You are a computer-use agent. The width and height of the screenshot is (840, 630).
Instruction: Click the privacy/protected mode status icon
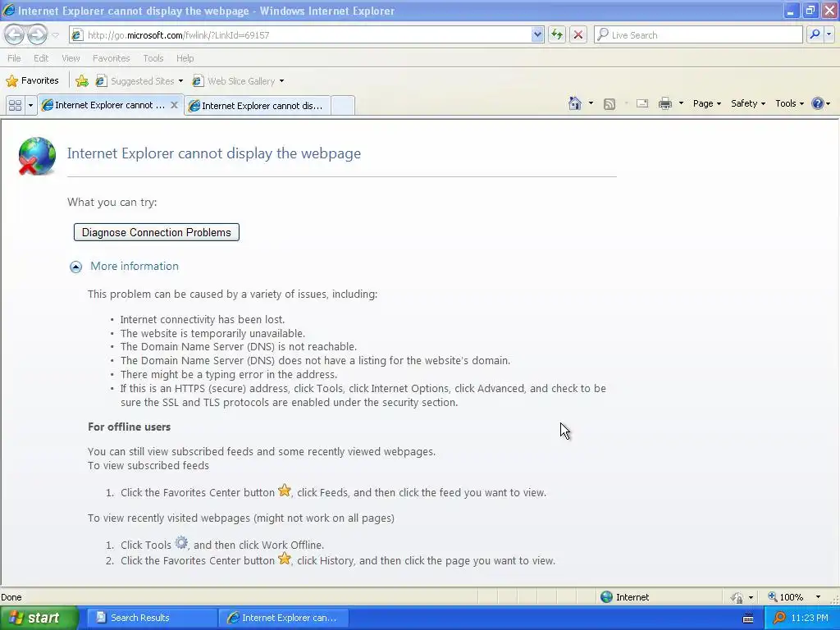tap(737, 597)
